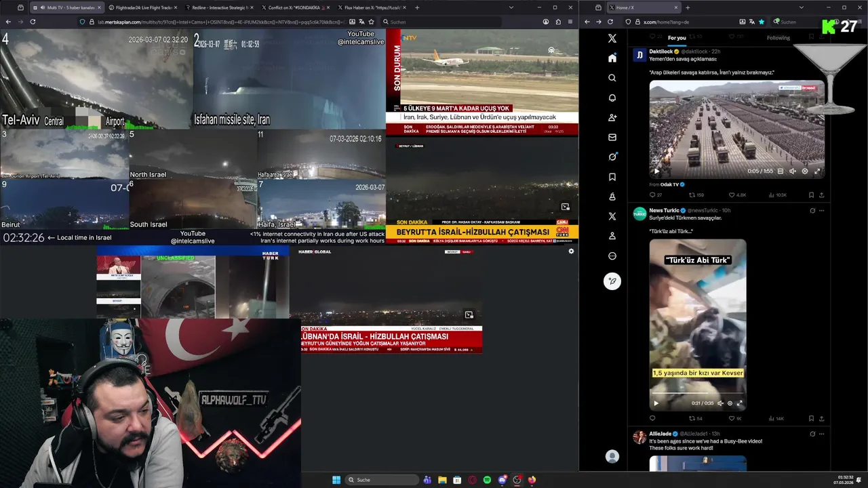The width and height of the screenshot is (868, 488).
Task: Seek on News Turkic video progress bar
Action: pyautogui.click(x=698, y=393)
